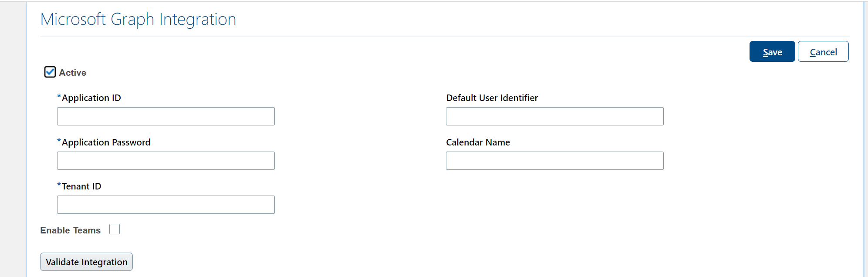The height and width of the screenshot is (277, 868).
Task: Click the Calendar Name label
Action: point(477,142)
